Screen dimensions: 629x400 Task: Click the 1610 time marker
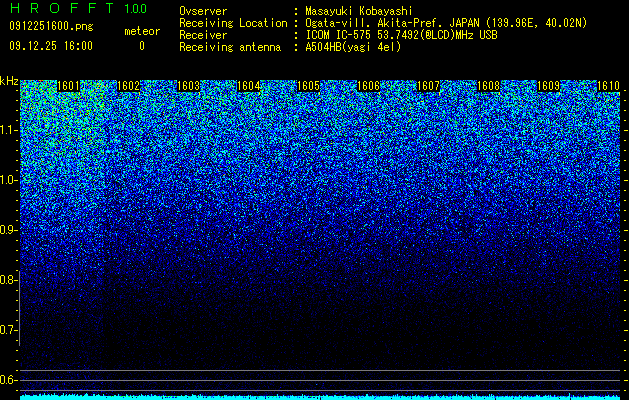tap(609, 86)
